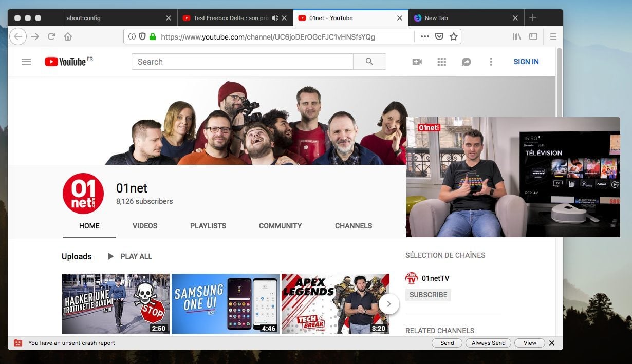Open the channel VIDEOS tab
This screenshot has height=364, width=632.
pyautogui.click(x=145, y=226)
